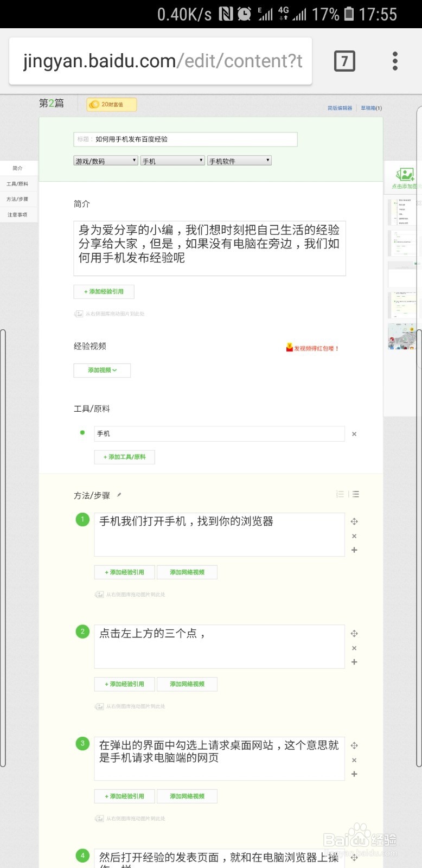This screenshot has width=422, height=868.
Task: Click the green step number 3 badge
Action: coord(82,743)
